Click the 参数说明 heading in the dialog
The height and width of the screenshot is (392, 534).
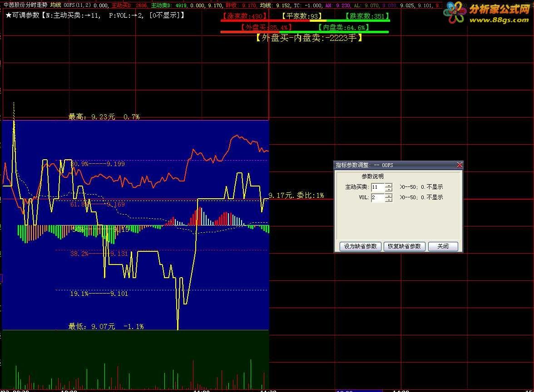[x=372, y=176]
